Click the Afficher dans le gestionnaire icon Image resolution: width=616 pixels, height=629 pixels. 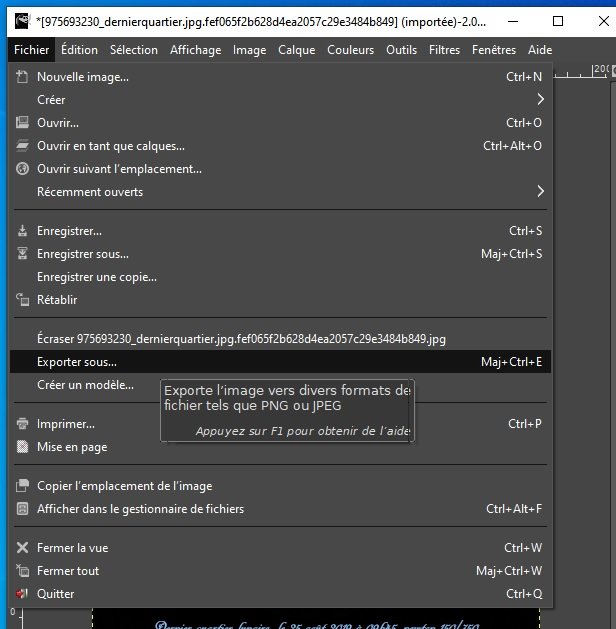pos(22,509)
